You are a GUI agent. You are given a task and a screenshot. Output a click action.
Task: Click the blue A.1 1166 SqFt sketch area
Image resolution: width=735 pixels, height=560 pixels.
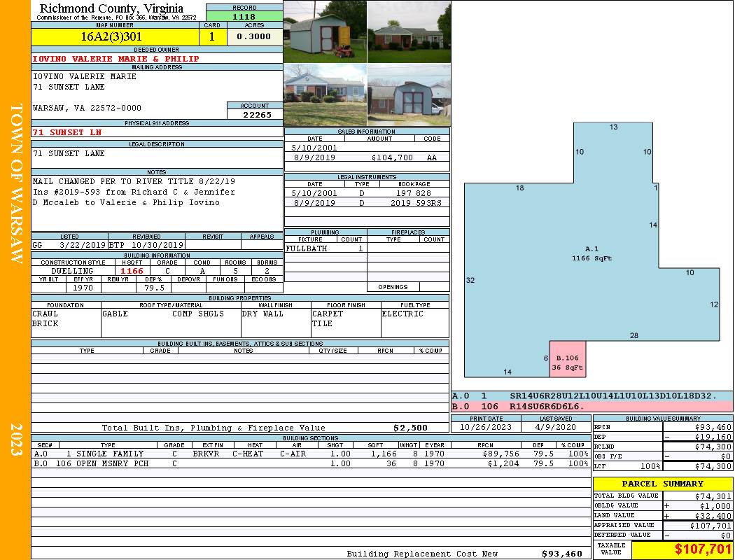click(x=591, y=253)
